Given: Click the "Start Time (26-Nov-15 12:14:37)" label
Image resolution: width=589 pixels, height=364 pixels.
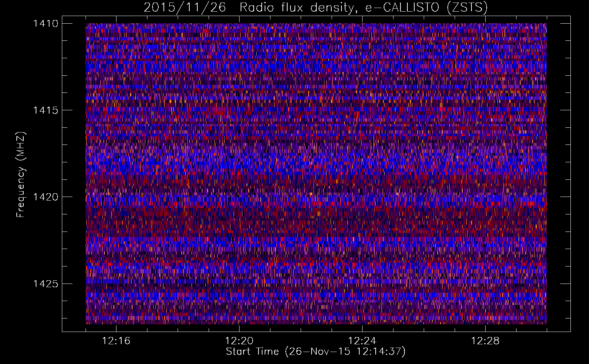Looking at the screenshot, I should [x=316, y=352].
